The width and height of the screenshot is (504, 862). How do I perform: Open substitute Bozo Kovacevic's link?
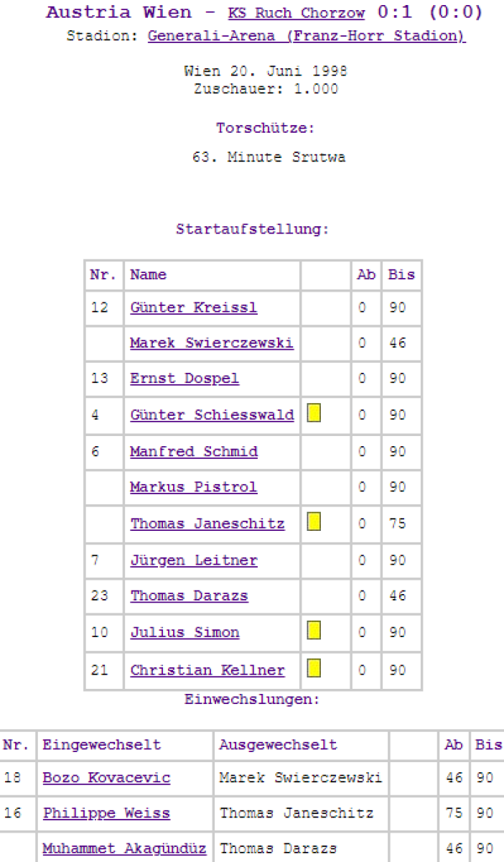point(106,778)
